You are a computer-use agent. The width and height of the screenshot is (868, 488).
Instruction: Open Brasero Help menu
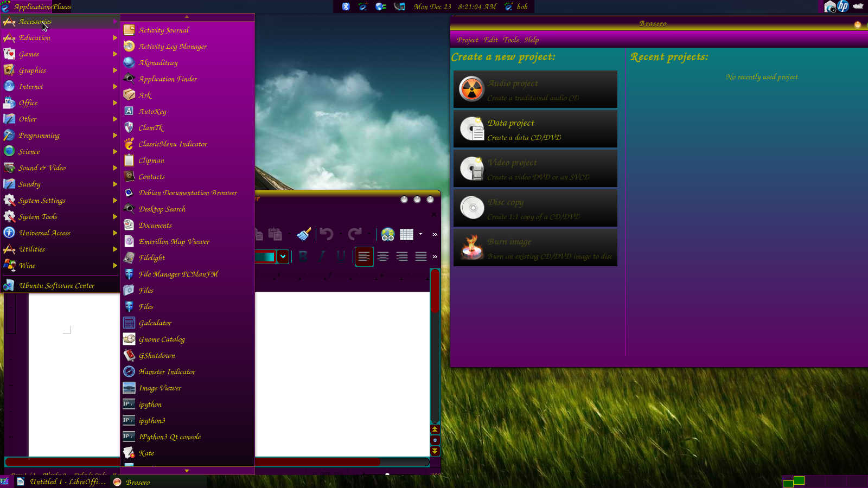(x=531, y=40)
